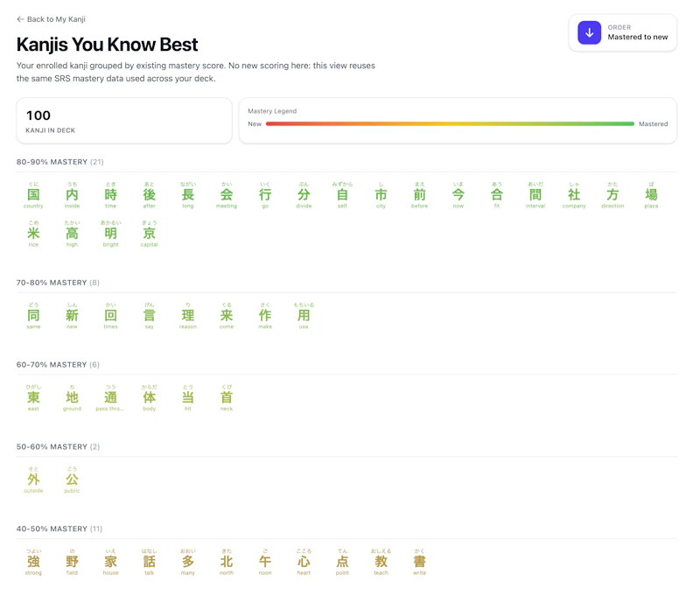Viewport: 700px width, 595px height.
Task: Click the 同 same kanji
Action: 33,316
